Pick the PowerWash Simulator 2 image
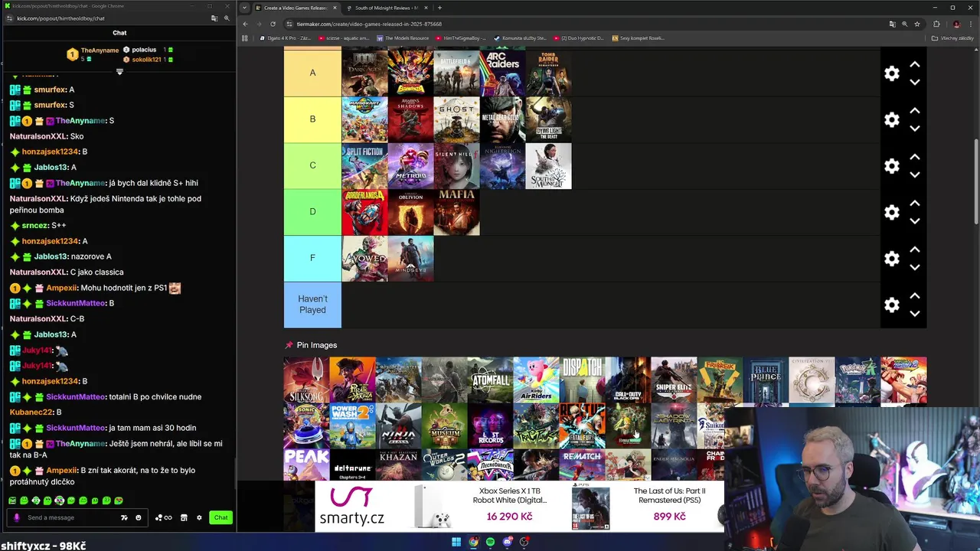This screenshot has width=980, height=551. point(352,425)
